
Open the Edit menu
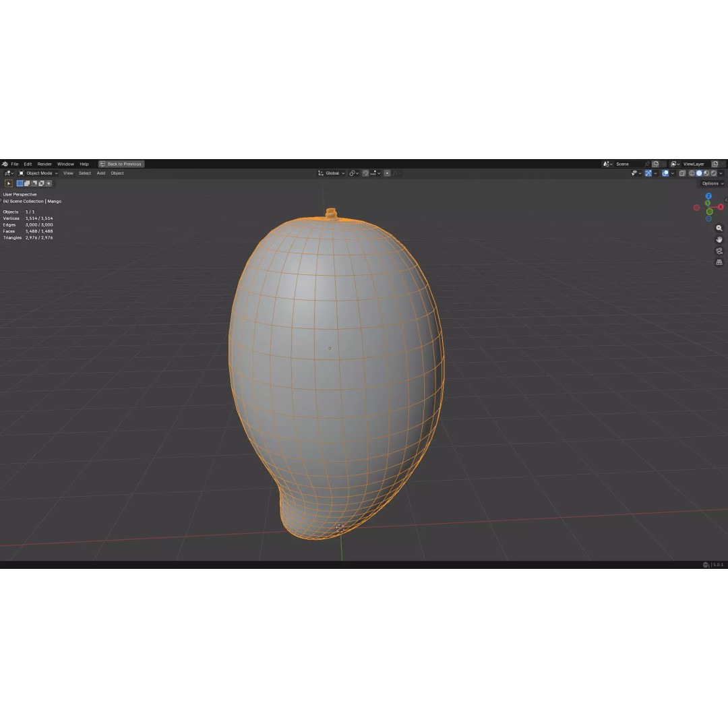pos(28,164)
